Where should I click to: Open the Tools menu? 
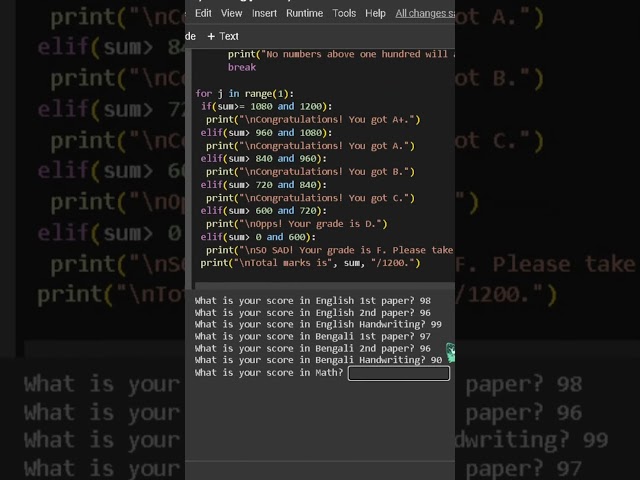[x=344, y=13]
